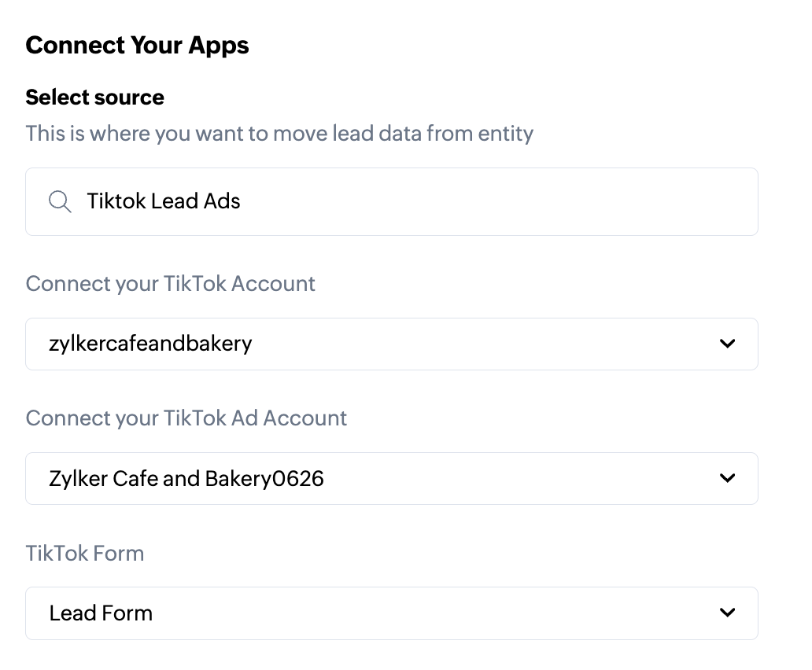This screenshot has height=670, width=812.
Task: Click empty middle area of the Lead Form dropdown
Action: click(433, 613)
